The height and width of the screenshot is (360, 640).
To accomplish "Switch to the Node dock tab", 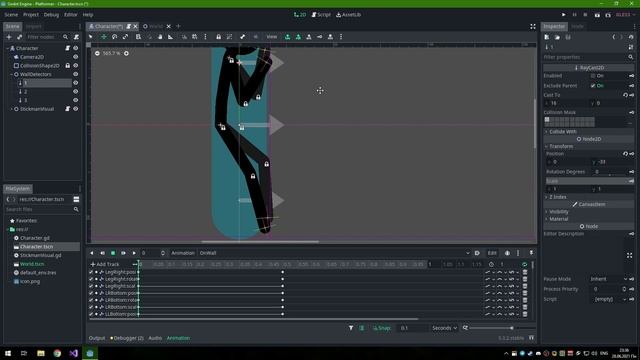I will tap(577, 26).
